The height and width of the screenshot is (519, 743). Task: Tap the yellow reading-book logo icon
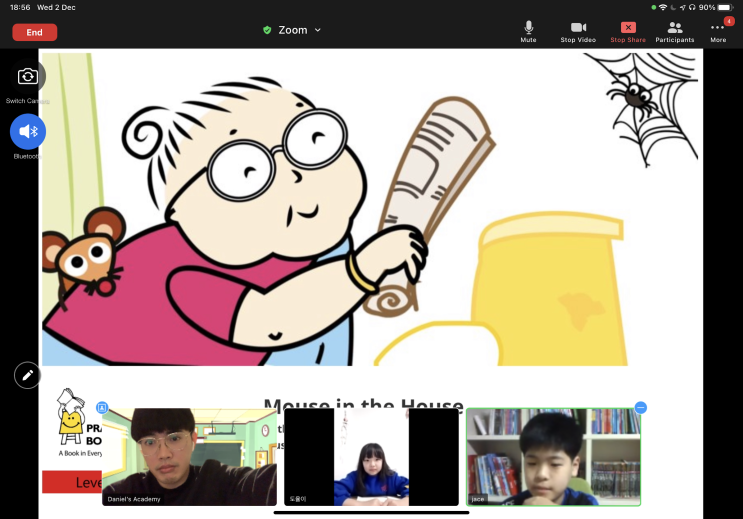[x=70, y=419]
